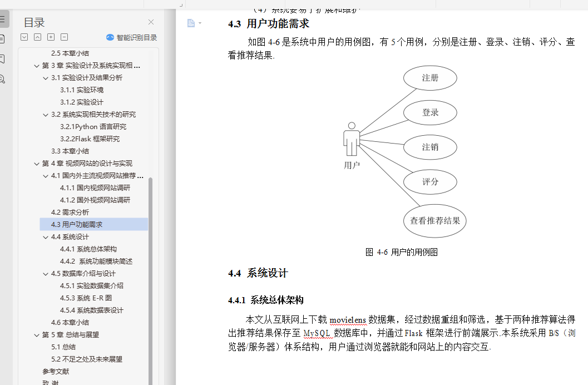Viewport: 588px width, 385px height.
Task: Open 3.2.2Flask 框架研究 entry
Action: [x=90, y=139]
